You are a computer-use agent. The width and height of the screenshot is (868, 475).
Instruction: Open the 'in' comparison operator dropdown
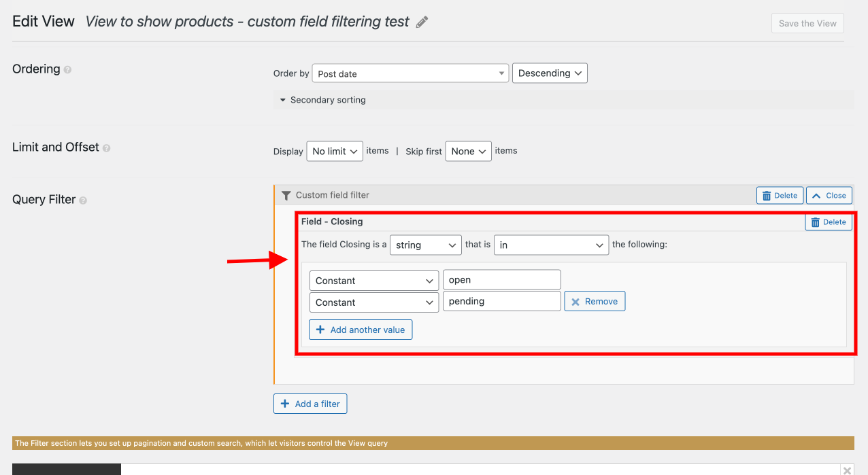point(551,245)
